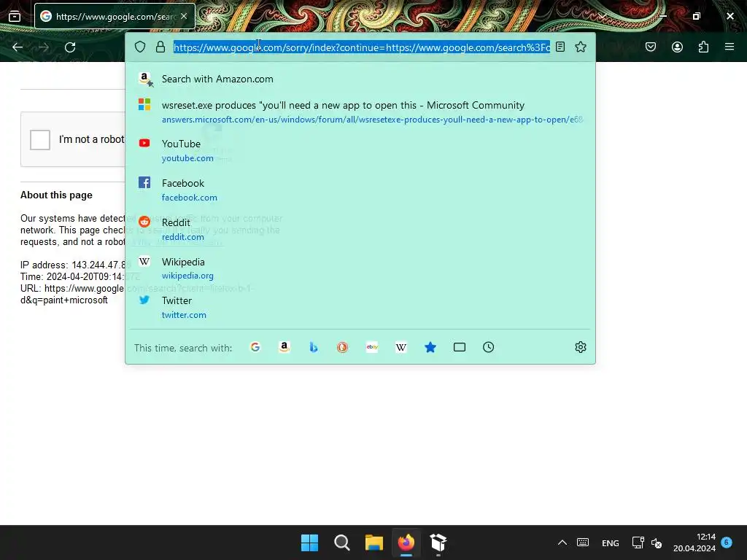Go back to previous page
This screenshot has width=747, height=560.
(x=18, y=47)
